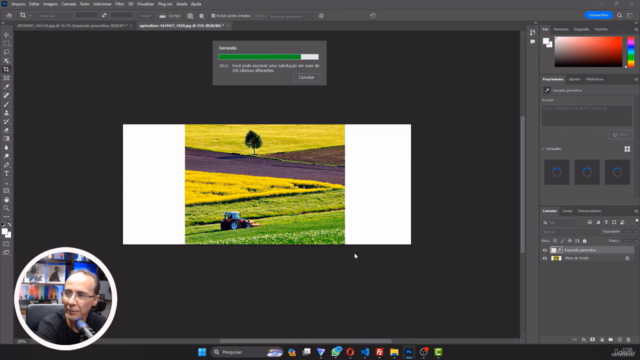Click the Gerar button
The image size is (640, 360).
tap(620, 135)
